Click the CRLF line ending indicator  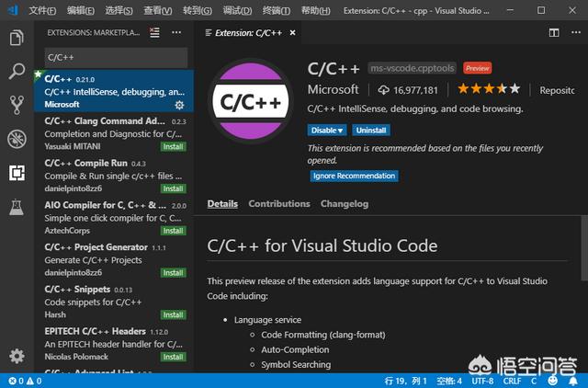point(512,382)
